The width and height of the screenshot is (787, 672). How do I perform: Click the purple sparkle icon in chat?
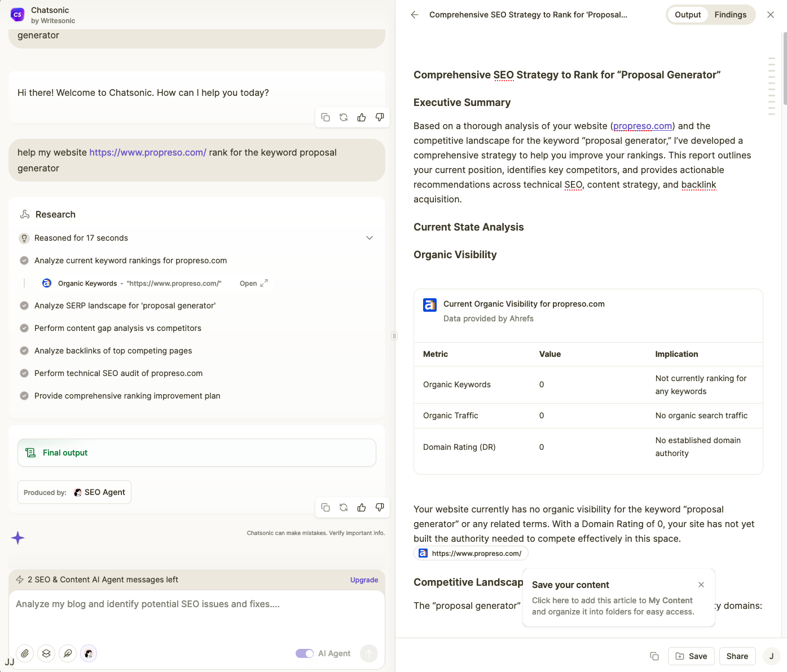click(x=18, y=538)
